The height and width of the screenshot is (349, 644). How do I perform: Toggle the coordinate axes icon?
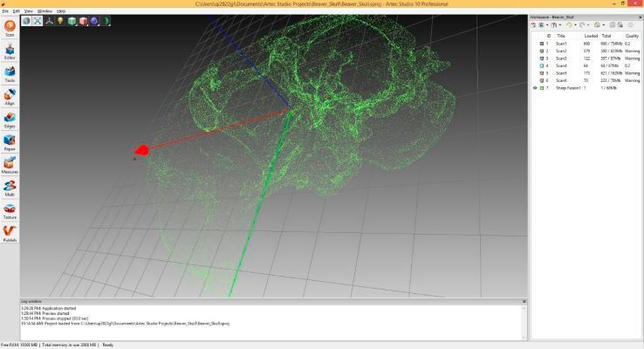pyautogui.click(x=49, y=21)
